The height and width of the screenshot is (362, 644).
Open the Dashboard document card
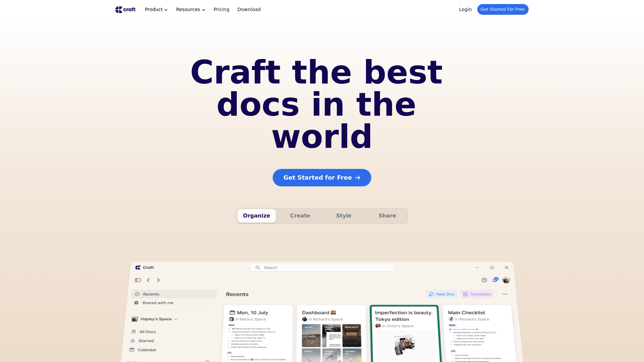tap(331, 334)
